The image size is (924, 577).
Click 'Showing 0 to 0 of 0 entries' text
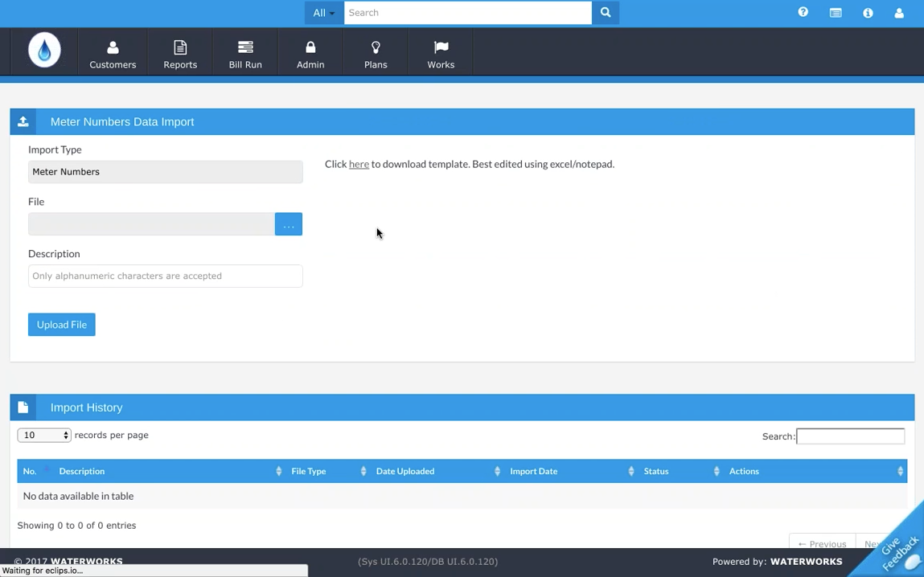click(76, 526)
